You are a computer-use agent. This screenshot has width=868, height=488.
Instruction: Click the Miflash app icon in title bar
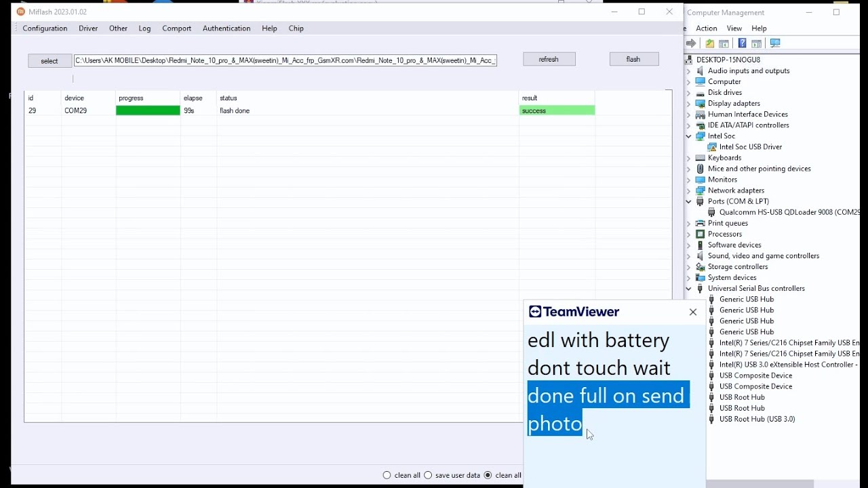click(20, 12)
